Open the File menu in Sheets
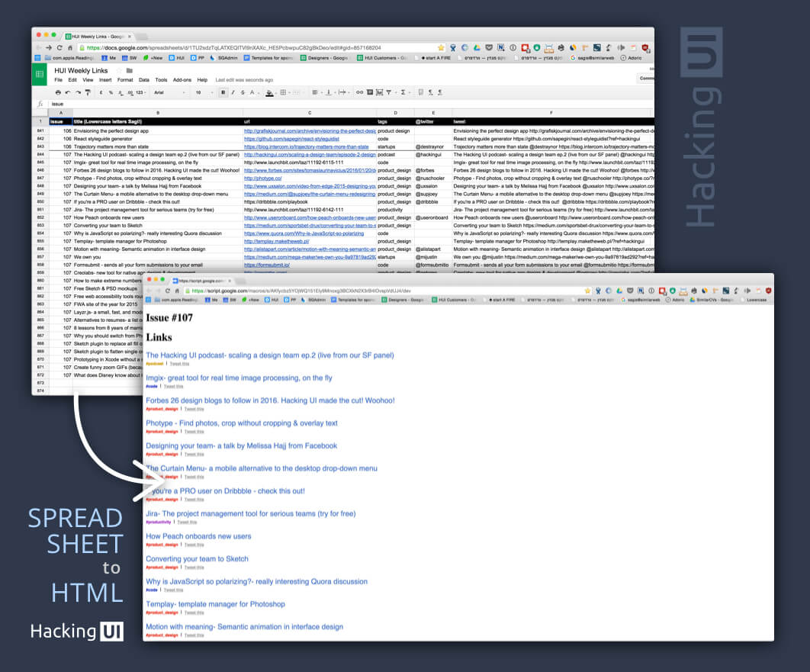This screenshot has width=810, height=672. (59, 80)
